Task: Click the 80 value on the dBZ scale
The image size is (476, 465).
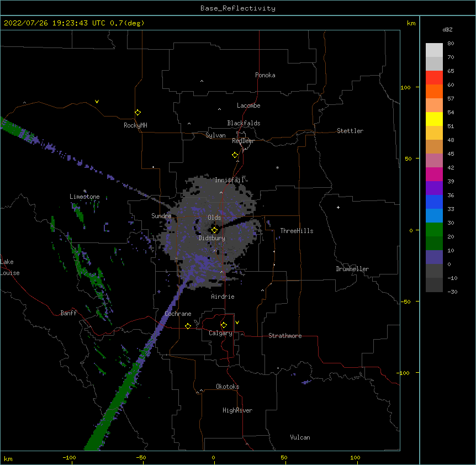Action: tap(451, 43)
